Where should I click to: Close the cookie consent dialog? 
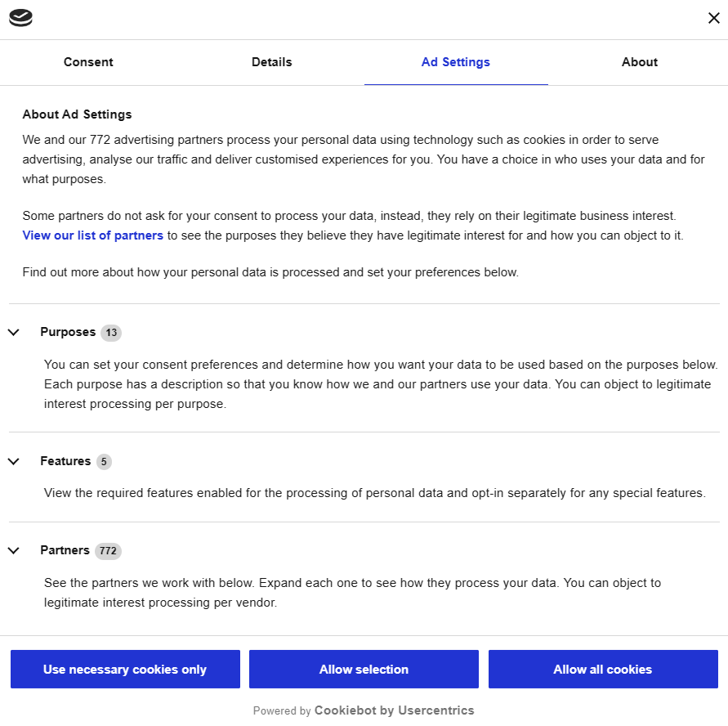coord(713,17)
